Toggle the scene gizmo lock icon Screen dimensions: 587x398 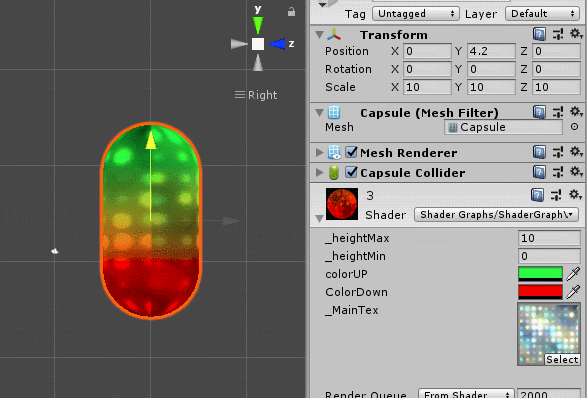click(291, 12)
